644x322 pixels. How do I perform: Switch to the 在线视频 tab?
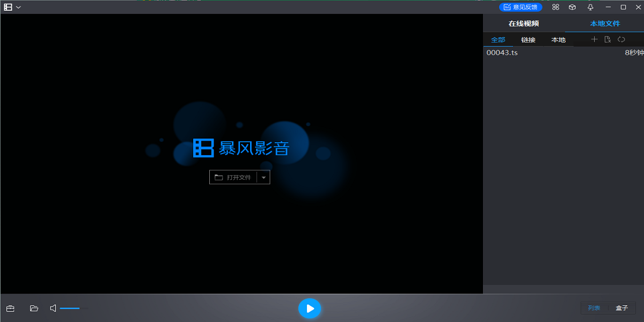click(523, 24)
